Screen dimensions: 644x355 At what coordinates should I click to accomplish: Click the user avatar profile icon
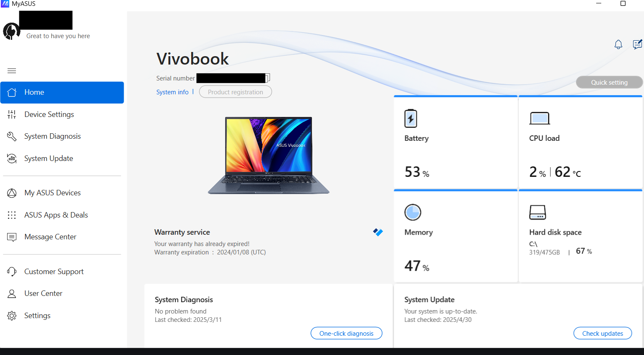pyautogui.click(x=11, y=31)
